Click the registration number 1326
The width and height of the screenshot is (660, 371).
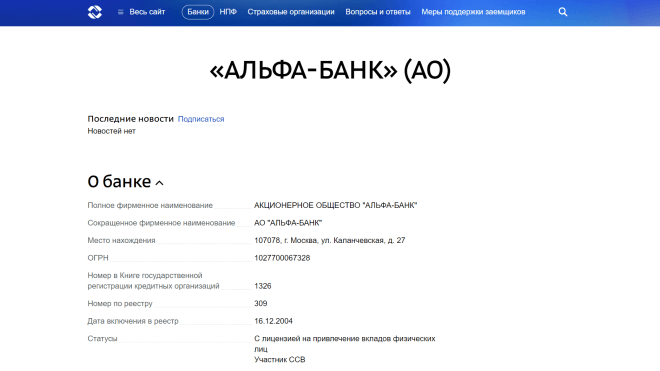tap(263, 286)
